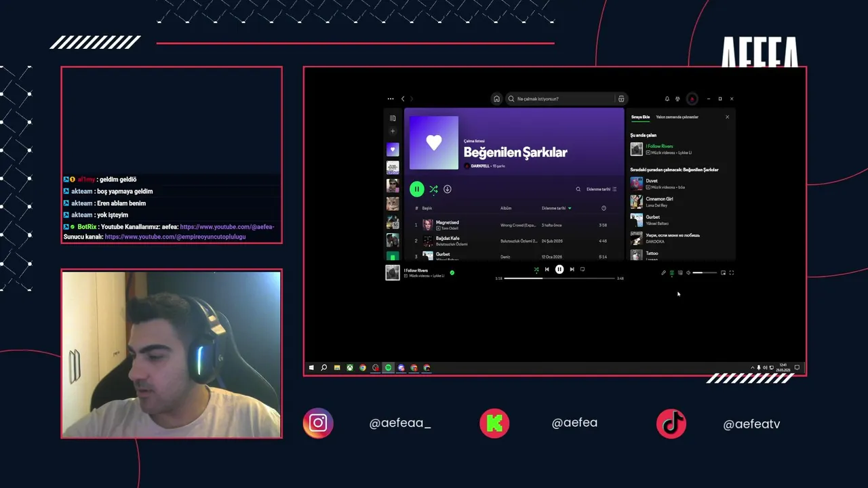The image size is (868, 488).
Task: Mute with the volume speaker icon
Action: pos(688,272)
